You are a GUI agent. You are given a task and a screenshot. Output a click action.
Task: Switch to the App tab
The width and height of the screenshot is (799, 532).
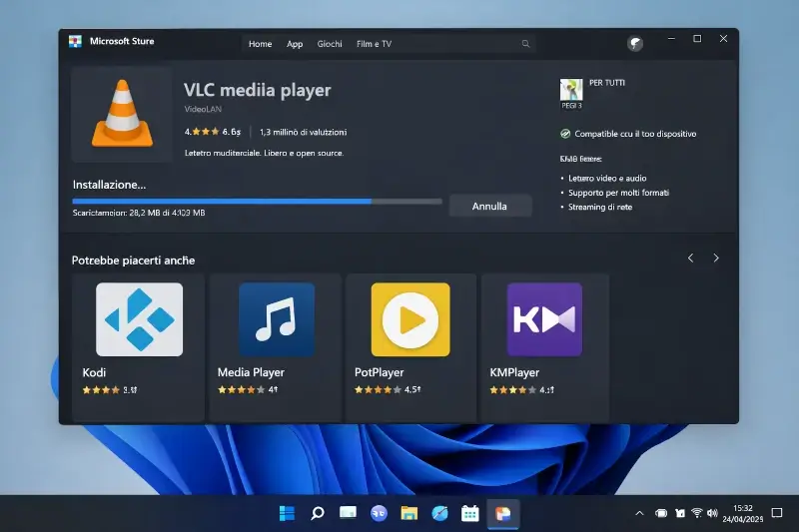[x=295, y=44]
